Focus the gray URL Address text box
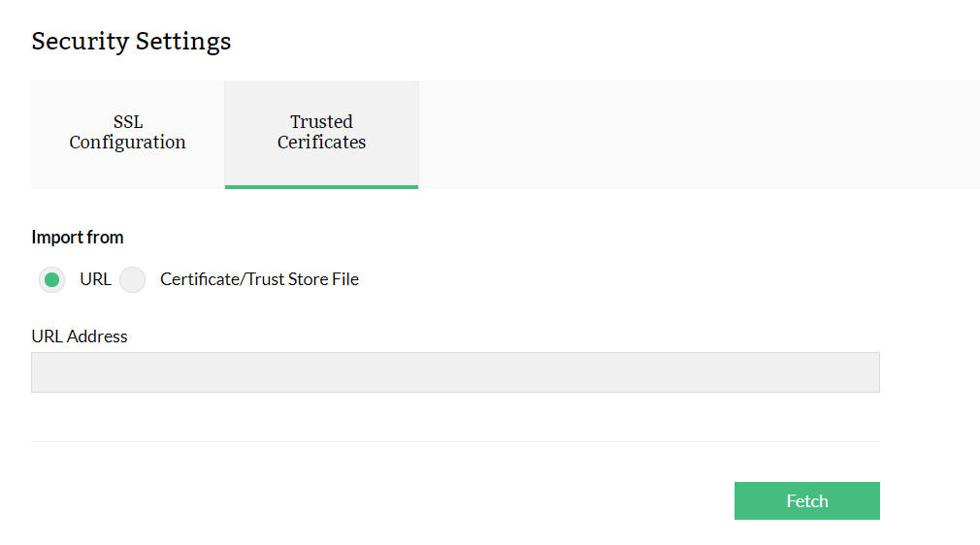 point(455,372)
